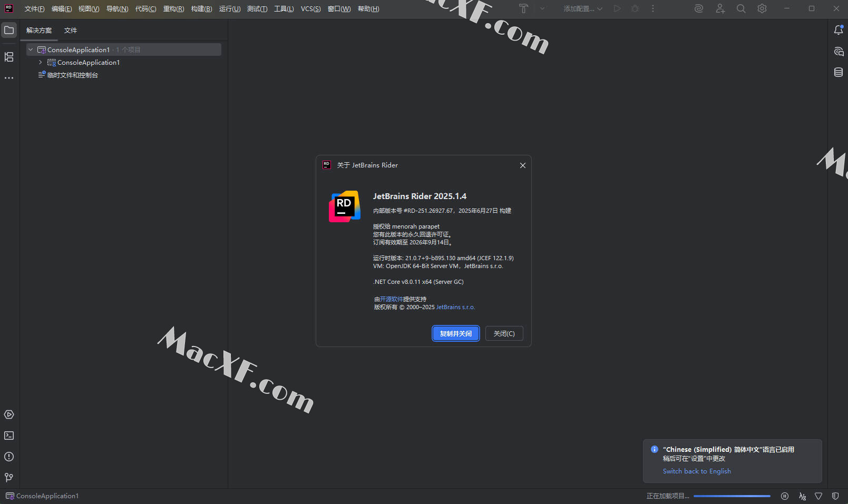
Task: Click the Rider RD logo in dialog
Action: point(345,206)
